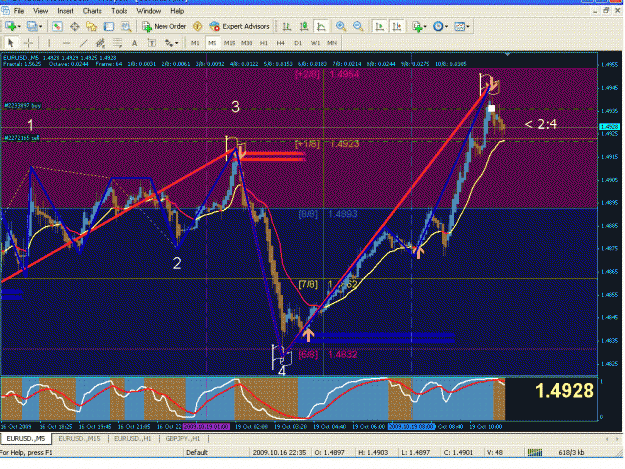Set timeframe to H1
This screenshot has height=469, width=625.
pyautogui.click(x=263, y=43)
